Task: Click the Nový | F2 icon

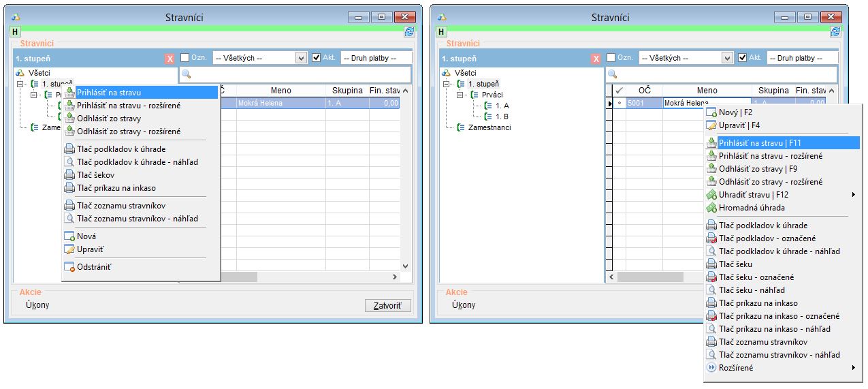Action: (711, 112)
